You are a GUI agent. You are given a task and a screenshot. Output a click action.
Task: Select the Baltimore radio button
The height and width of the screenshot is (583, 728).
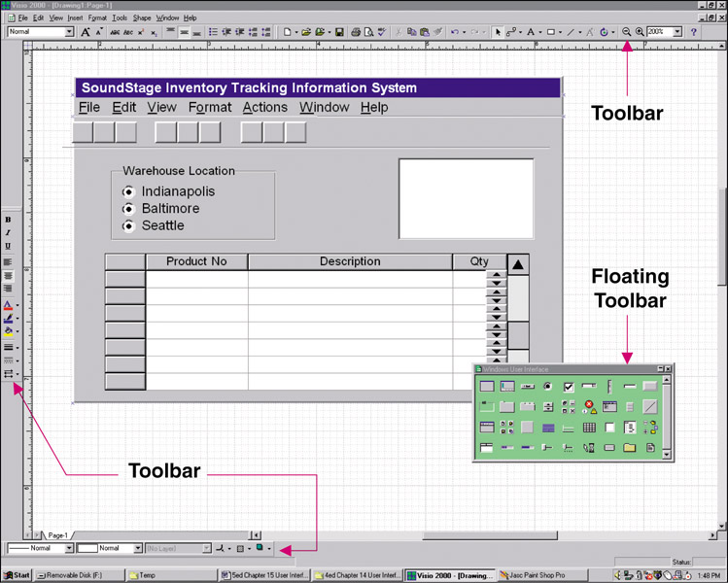[128, 209]
